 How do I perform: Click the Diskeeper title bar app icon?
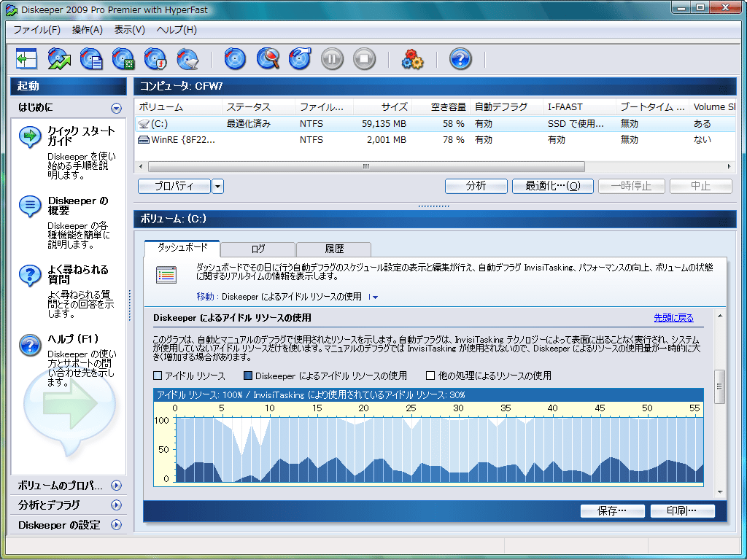12,9
